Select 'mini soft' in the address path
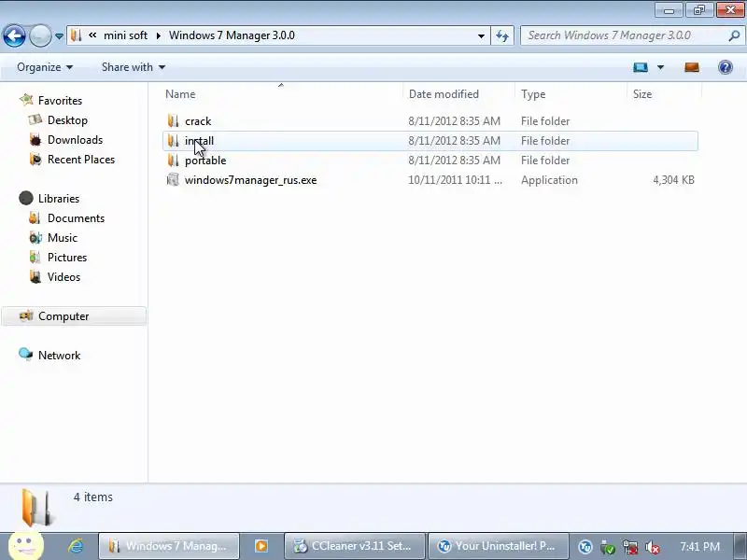Viewport: 747px width, 560px height. point(125,35)
